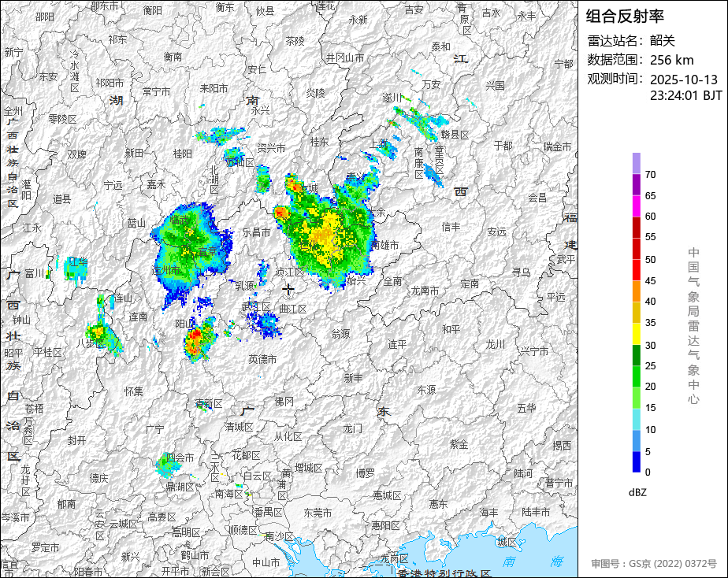Click the 安远 map label

click(x=496, y=232)
